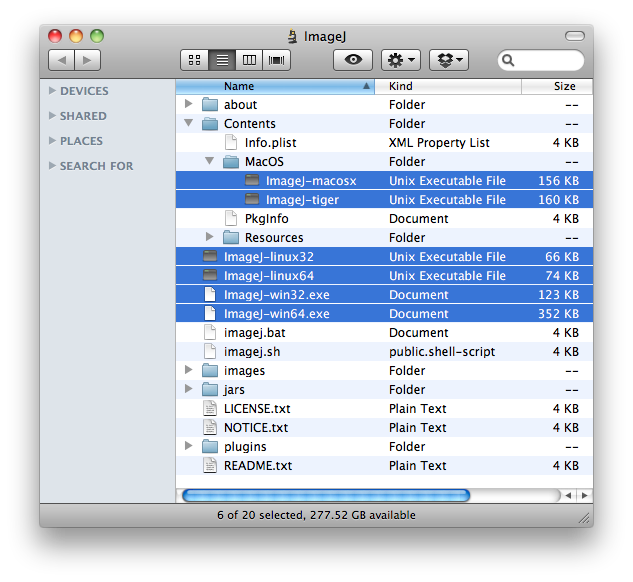Select the NOTICE.txt file icon

pyautogui.click(x=210, y=427)
